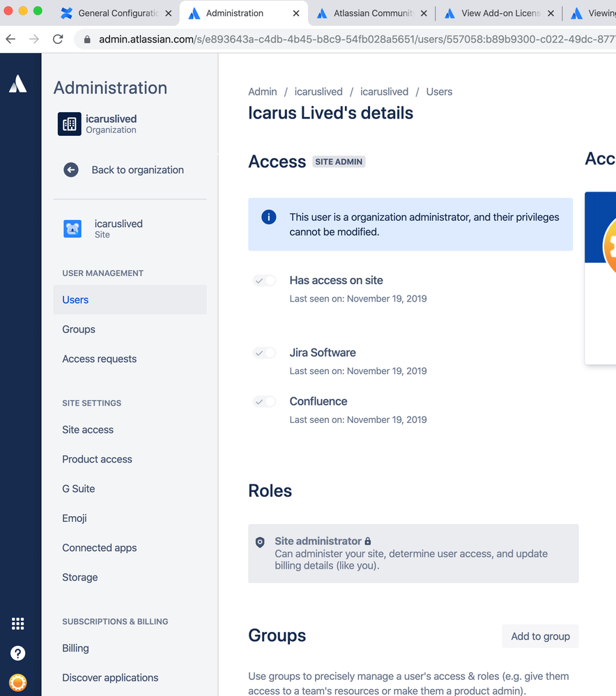Click the Users breadcrumb link

tap(439, 91)
